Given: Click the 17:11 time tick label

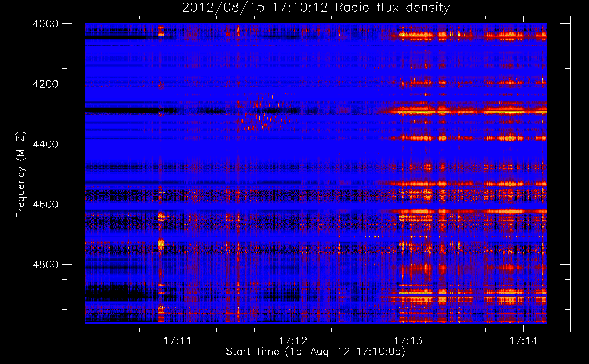Looking at the screenshot, I should click(177, 341).
